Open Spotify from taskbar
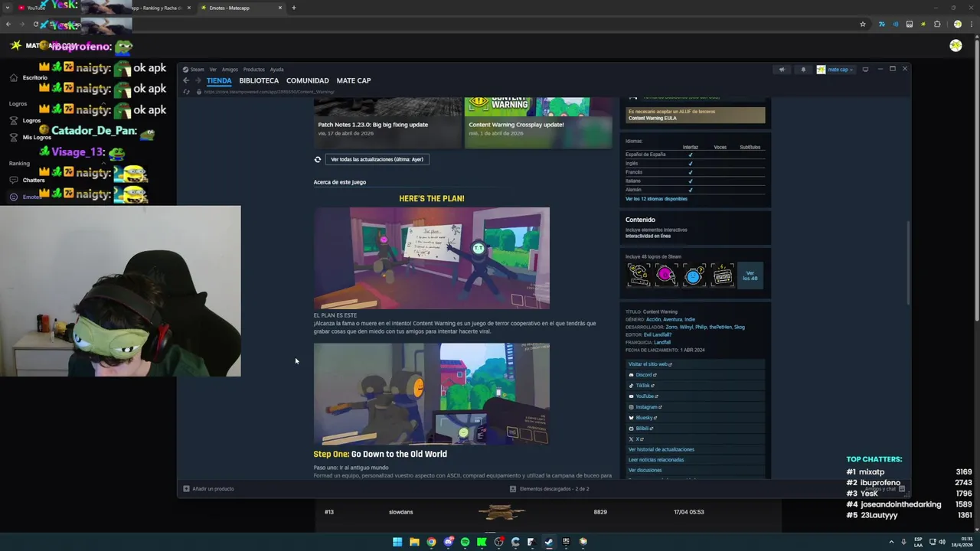This screenshot has height=551, width=980. (x=465, y=542)
